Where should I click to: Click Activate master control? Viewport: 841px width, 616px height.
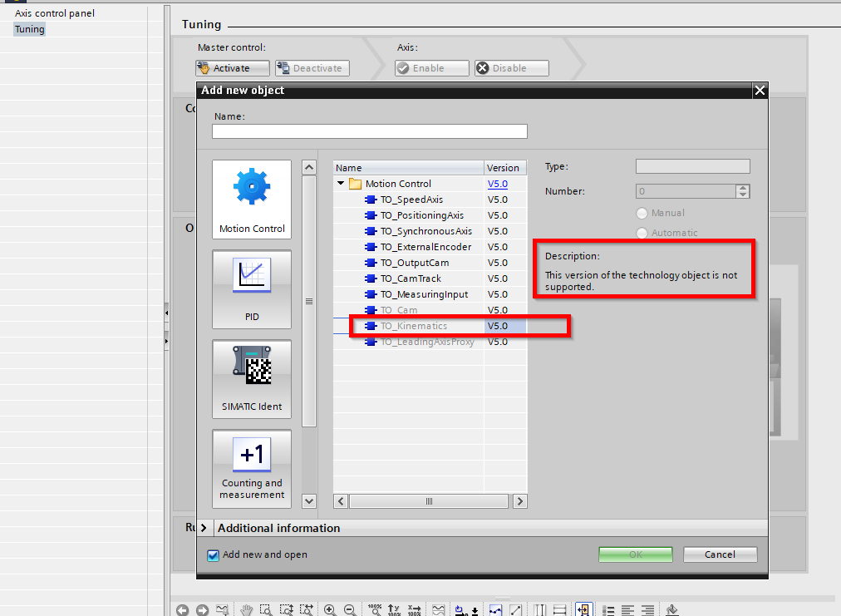[232, 68]
